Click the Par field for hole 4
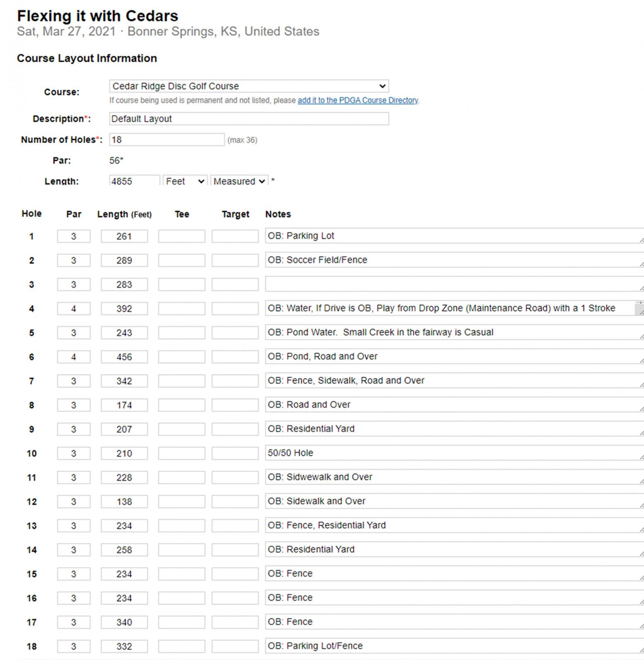Screen dimensions: 644x670 coord(74,309)
